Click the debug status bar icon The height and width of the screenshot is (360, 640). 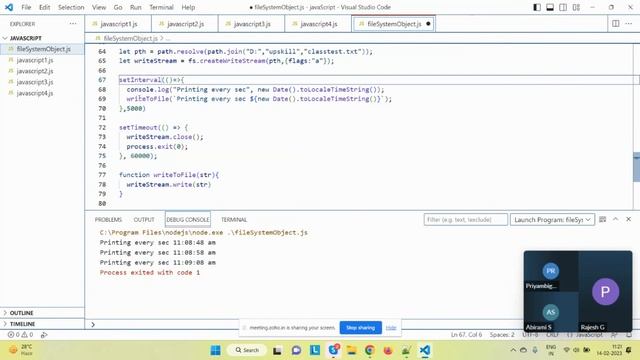[44, 335]
